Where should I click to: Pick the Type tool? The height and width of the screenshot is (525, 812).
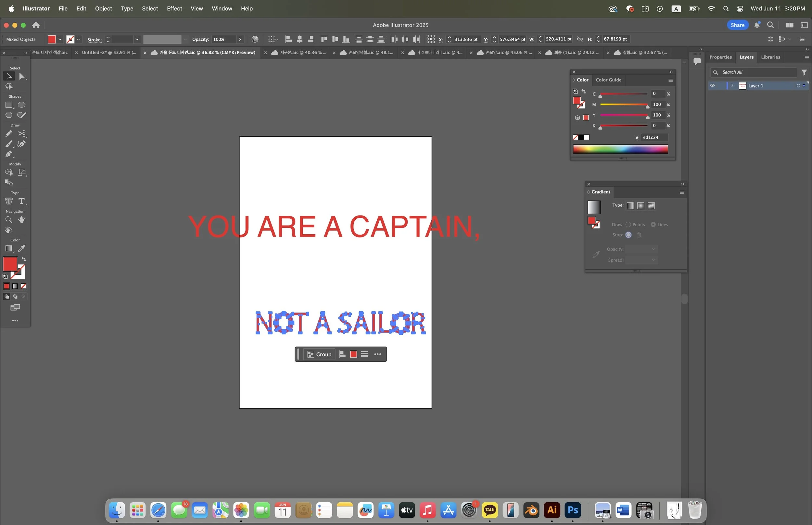[21, 201]
